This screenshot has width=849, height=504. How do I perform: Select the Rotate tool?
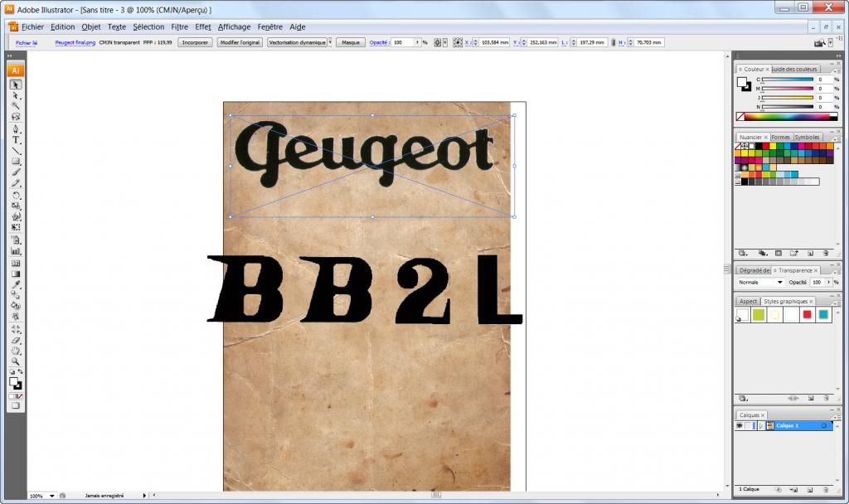[16, 196]
